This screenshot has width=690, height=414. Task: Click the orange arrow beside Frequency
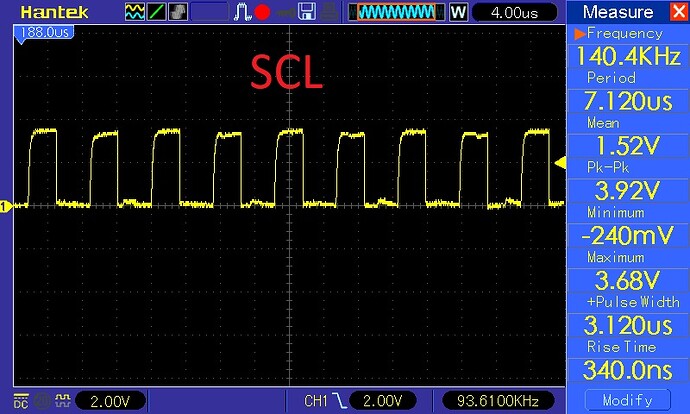click(580, 34)
